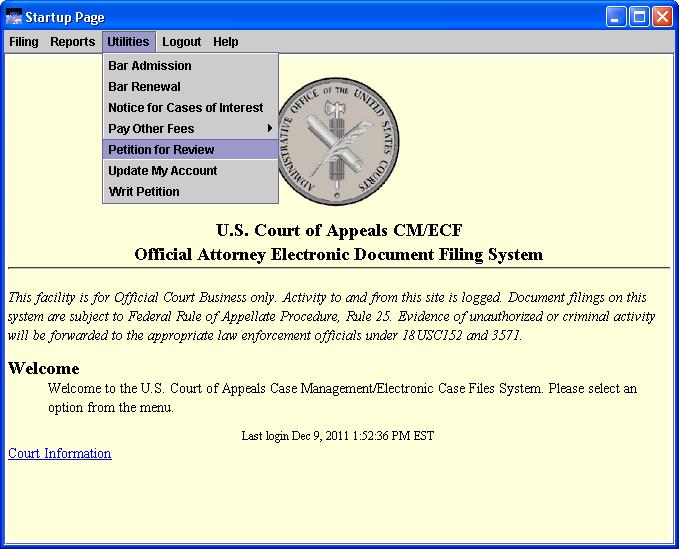Click the 'Welcome' heading

click(x=44, y=368)
